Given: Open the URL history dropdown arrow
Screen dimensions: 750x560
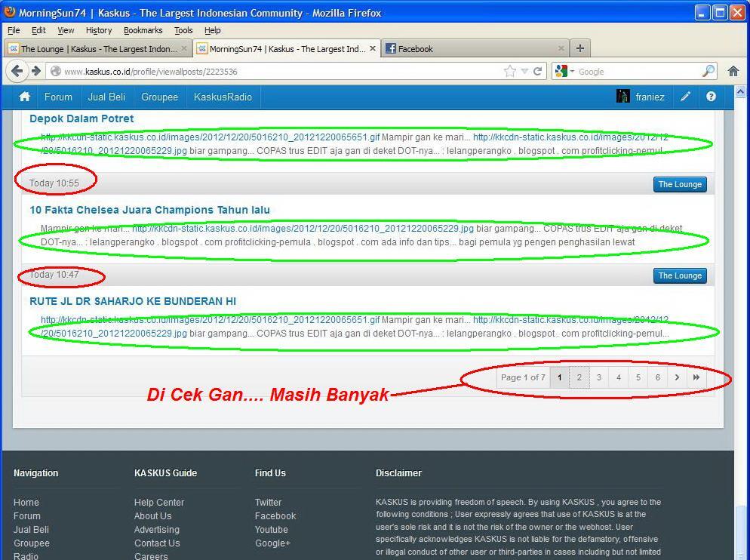Looking at the screenshot, I should [524, 71].
